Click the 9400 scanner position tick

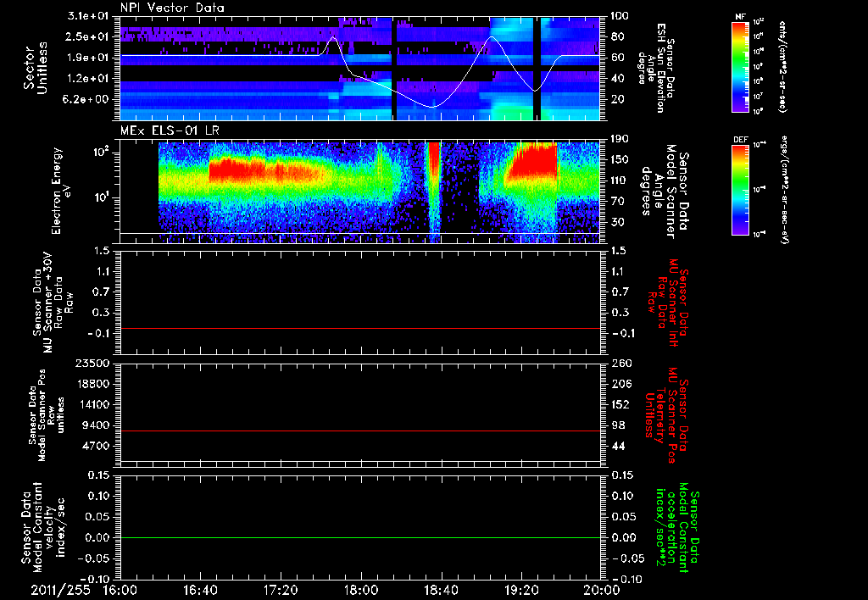coord(95,425)
